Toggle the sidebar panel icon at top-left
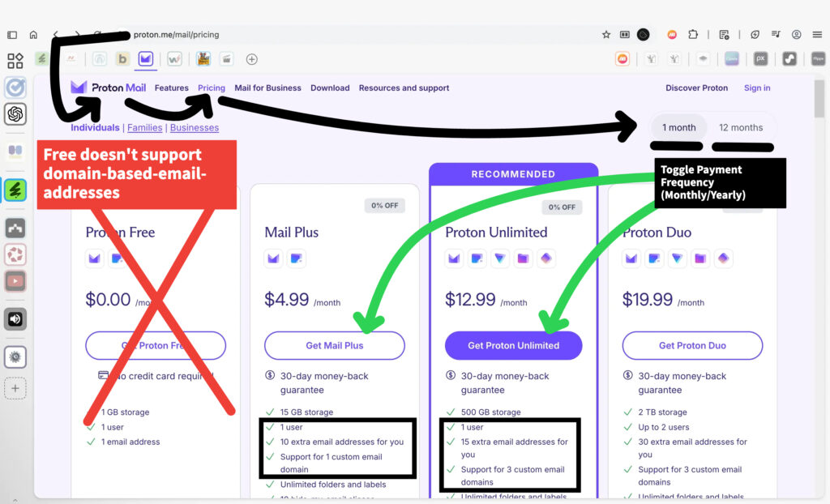This screenshot has height=504, width=830. point(11,35)
